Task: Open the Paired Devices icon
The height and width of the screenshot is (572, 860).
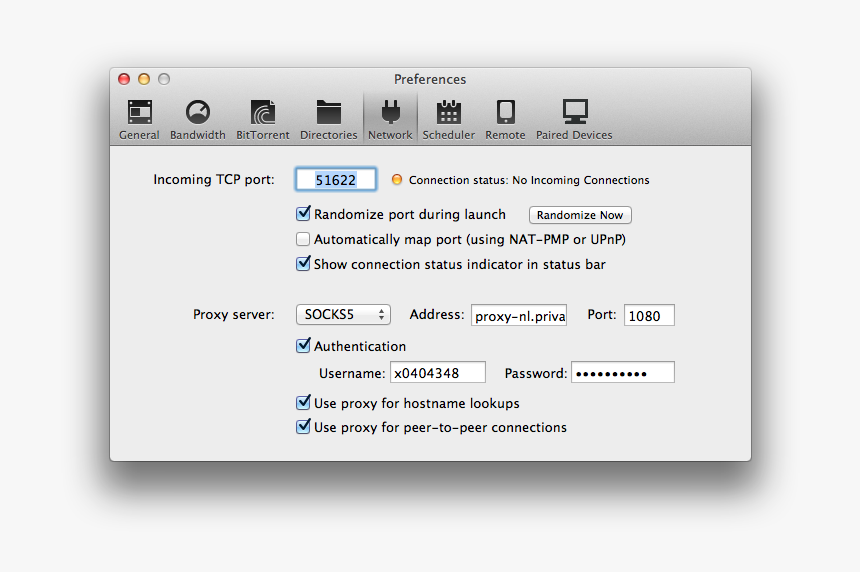Action: click(574, 119)
